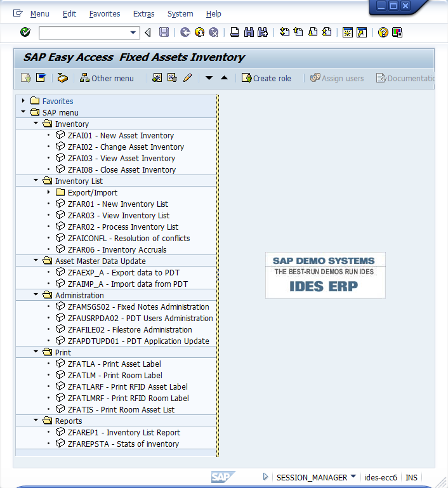Collapse the Reports folder
The width and height of the screenshot is (448, 488).
coord(36,420)
